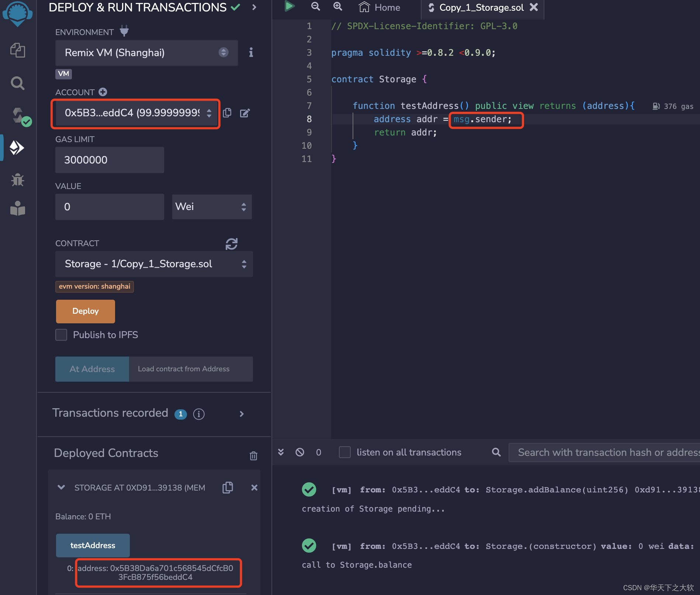
Task: Open the Remix home logo icon
Action: pos(17,14)
